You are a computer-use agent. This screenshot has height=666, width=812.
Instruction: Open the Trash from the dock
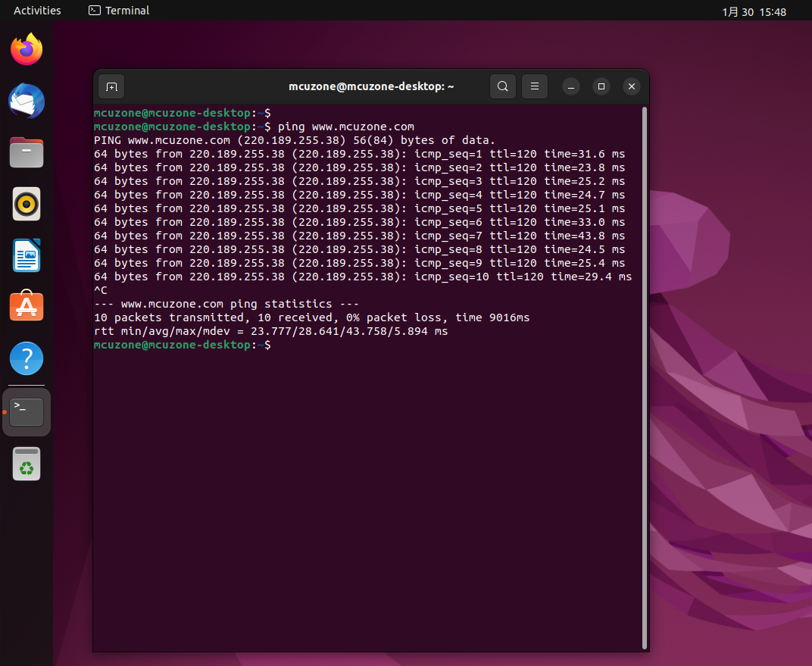click(x=27, y=464)
